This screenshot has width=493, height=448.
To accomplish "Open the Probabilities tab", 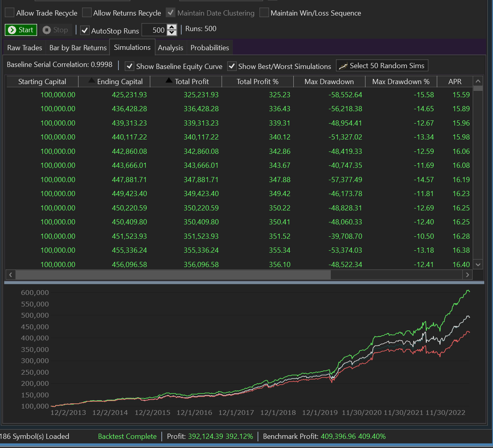I will pyautogui.click(x=210, y=48).
